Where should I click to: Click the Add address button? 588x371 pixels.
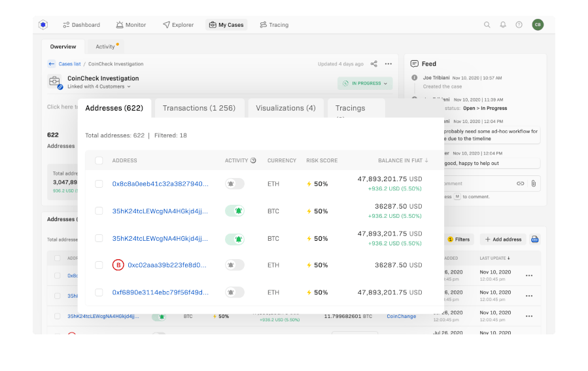click(503, 239)
